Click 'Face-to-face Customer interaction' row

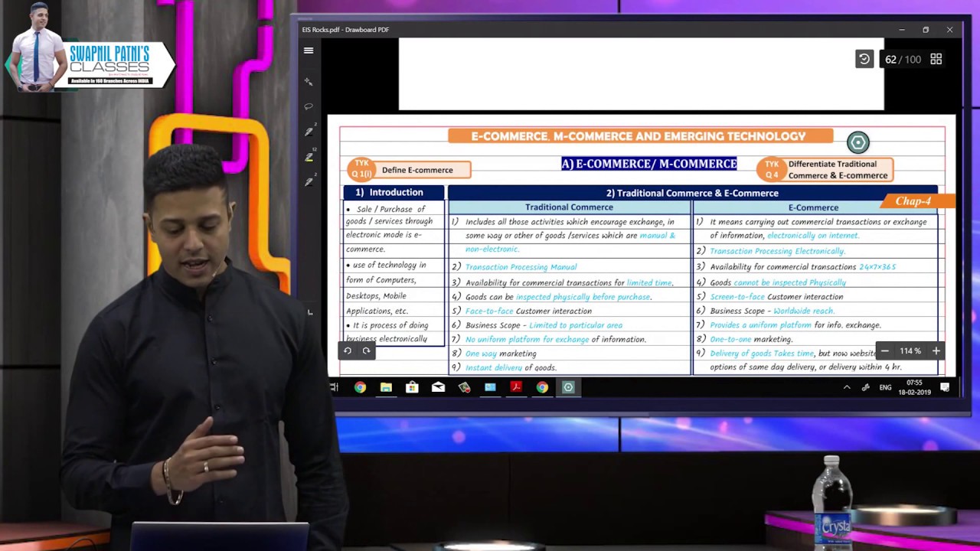(528, 311)
